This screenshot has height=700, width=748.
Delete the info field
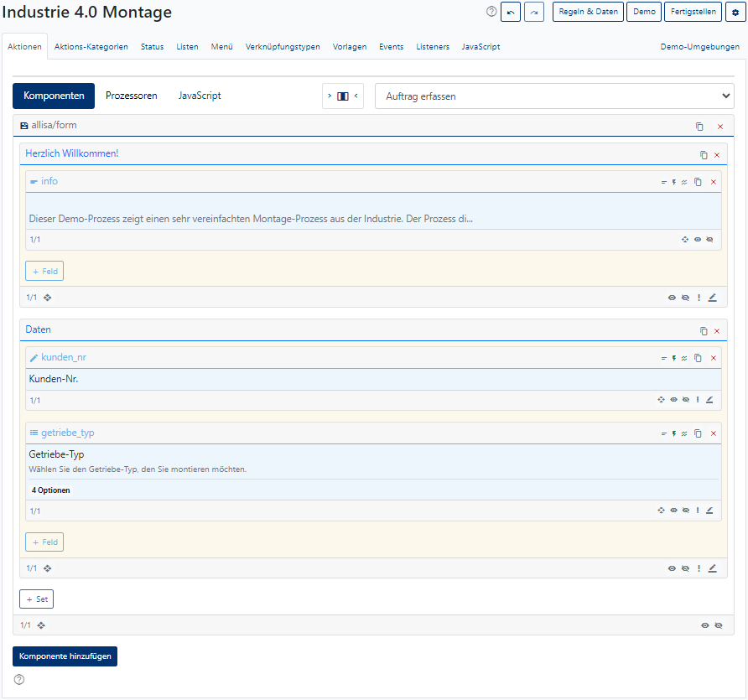[714, 182]
